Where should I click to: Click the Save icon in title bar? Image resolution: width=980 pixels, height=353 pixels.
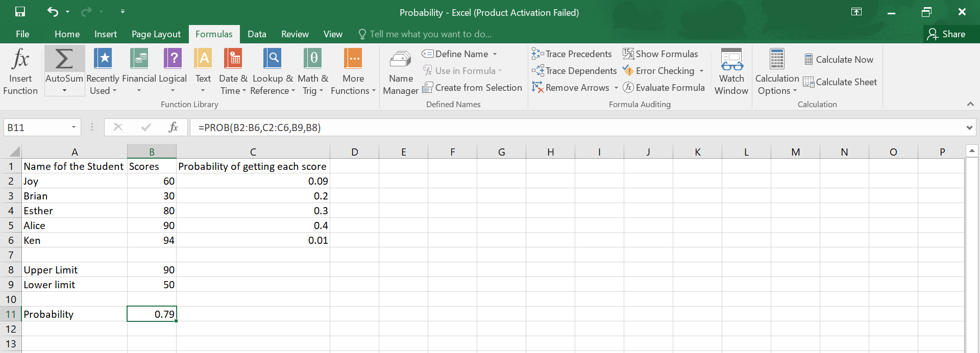click(x=20, y=12)
